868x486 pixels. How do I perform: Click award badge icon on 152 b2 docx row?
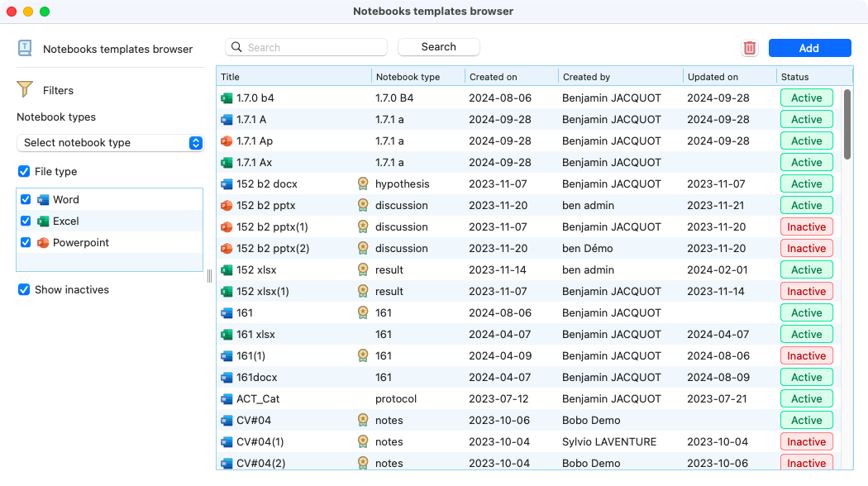[363, 183]
